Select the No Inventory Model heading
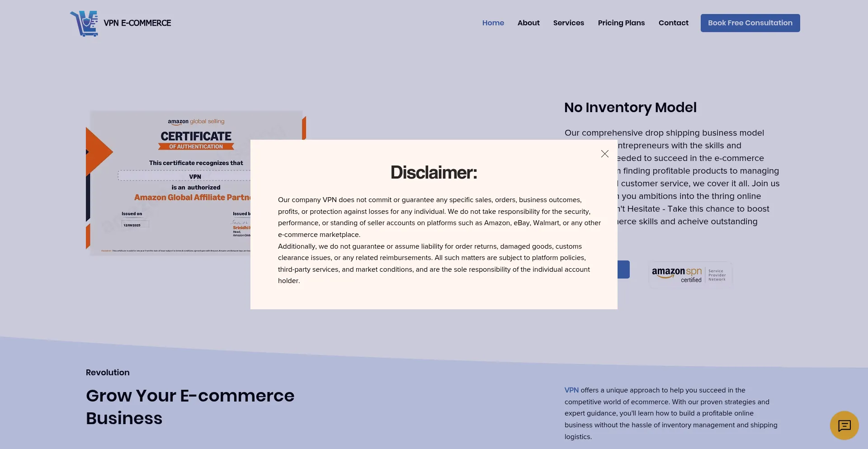Viewport: 868px width, 449px height. point(630,108)
